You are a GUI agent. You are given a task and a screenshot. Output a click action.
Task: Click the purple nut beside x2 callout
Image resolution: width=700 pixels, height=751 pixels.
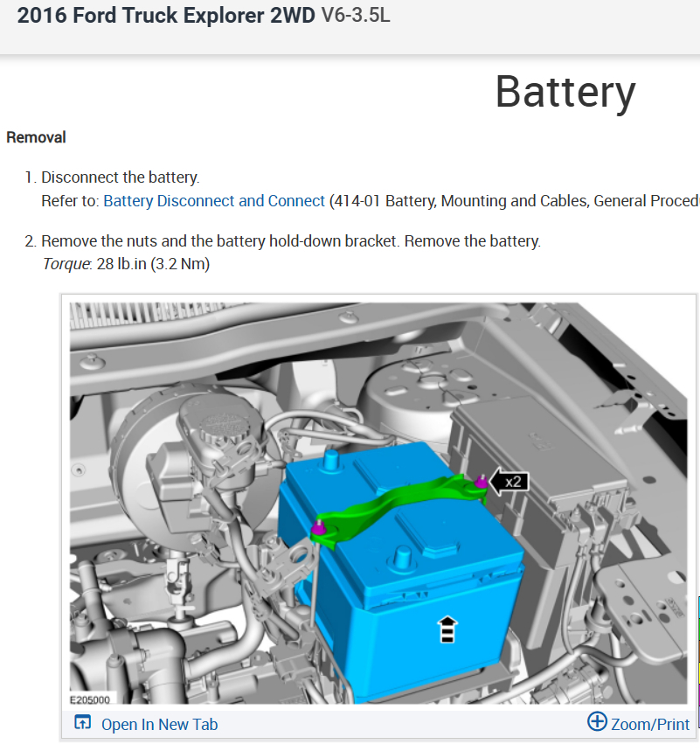click(481, 483)
